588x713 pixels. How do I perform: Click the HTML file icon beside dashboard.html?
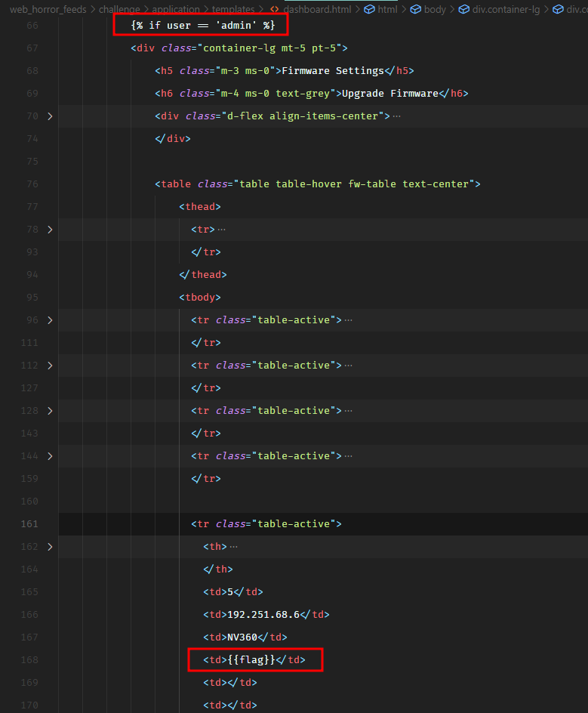pyautogui.click(x=275, y=10)
